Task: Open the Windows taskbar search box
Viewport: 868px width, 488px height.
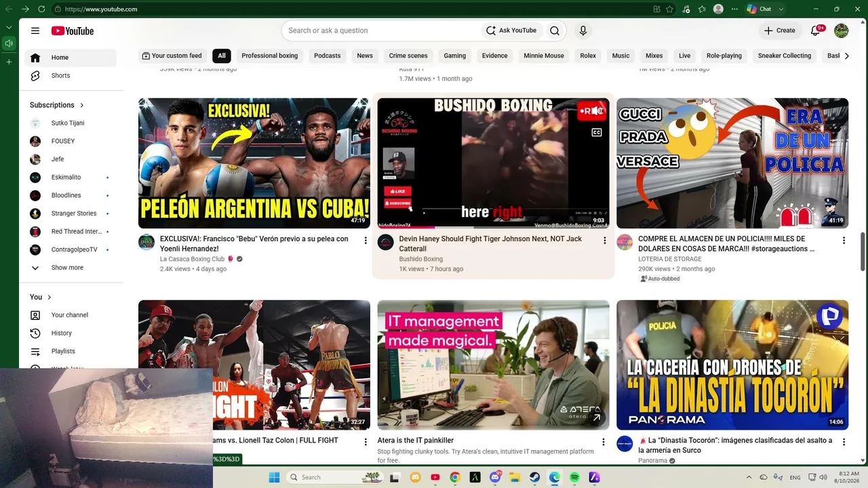Action: tap(336, 477)
